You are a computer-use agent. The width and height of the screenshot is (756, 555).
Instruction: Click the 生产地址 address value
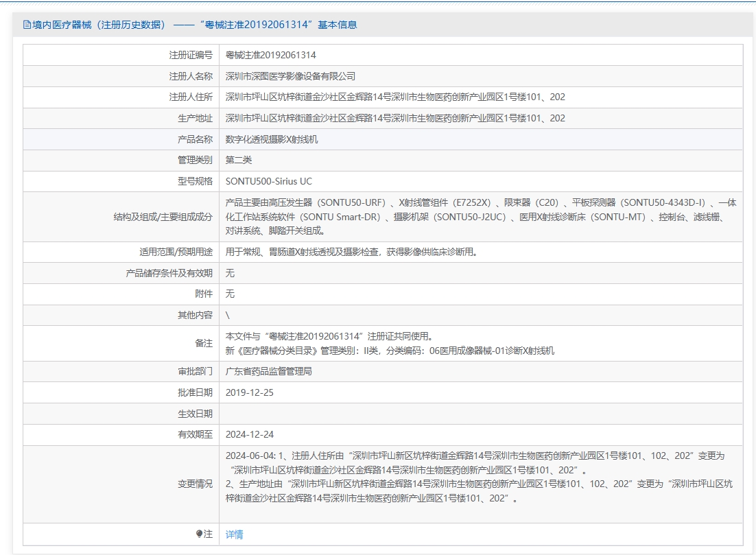[395, 118]
